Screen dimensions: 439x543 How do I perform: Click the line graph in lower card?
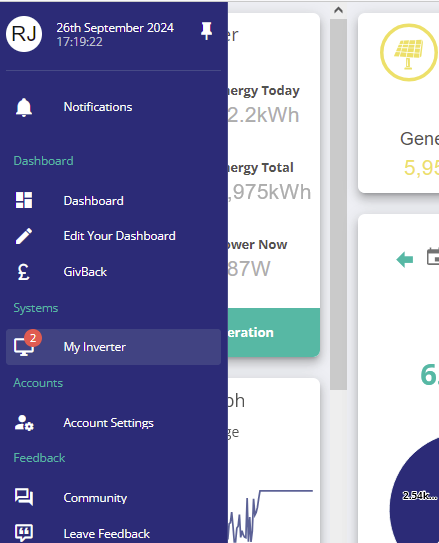[270, 516]
